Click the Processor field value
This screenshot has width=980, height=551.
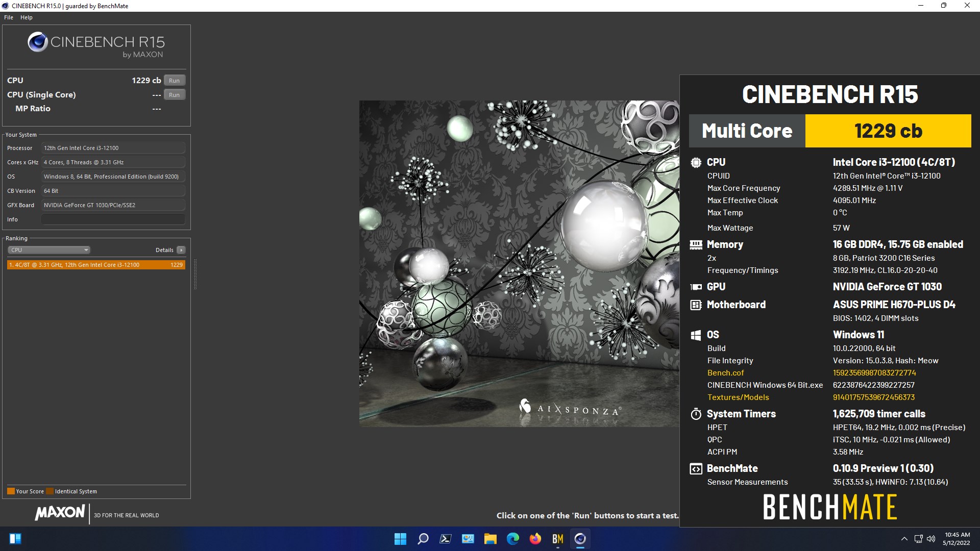[113, 148]
